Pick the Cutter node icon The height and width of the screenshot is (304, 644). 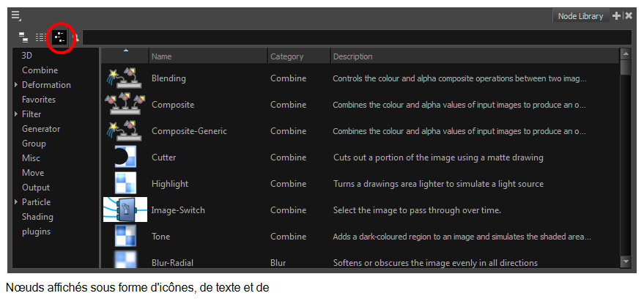(125, 157)
